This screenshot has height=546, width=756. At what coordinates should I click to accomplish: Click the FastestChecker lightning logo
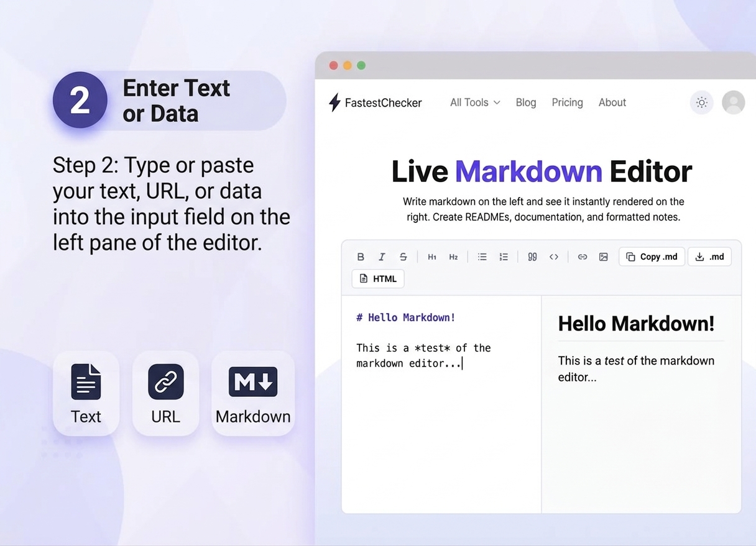click(334, 102)
